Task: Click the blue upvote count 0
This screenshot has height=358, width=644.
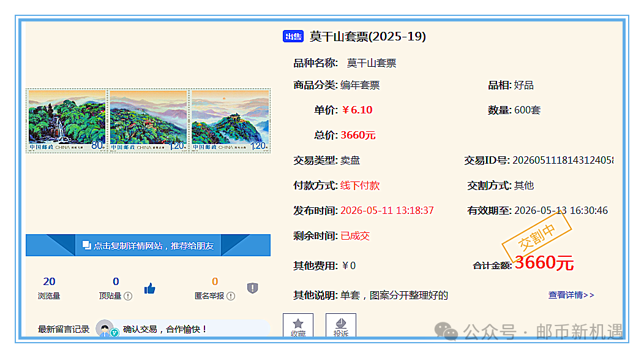Action: (x=116, y=281)
